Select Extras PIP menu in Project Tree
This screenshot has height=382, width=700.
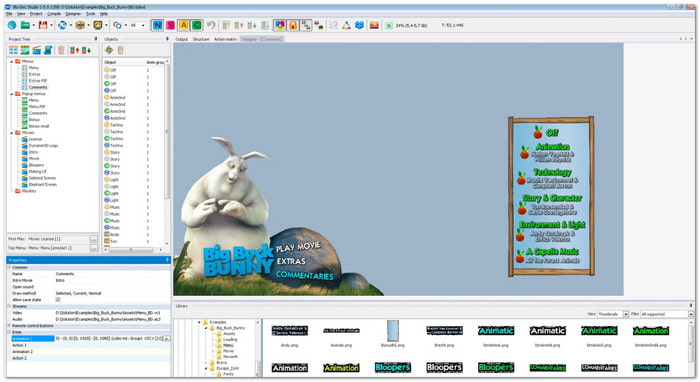(38, 81)
